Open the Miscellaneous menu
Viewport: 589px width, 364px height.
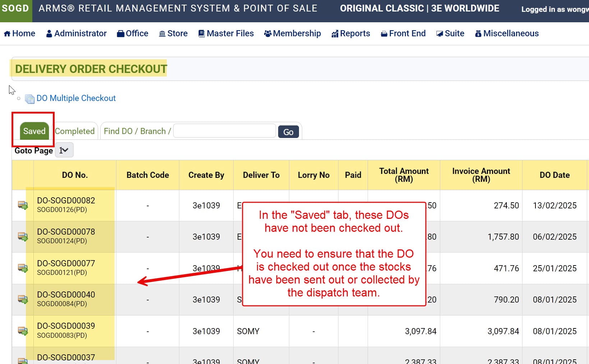[507, 33]
